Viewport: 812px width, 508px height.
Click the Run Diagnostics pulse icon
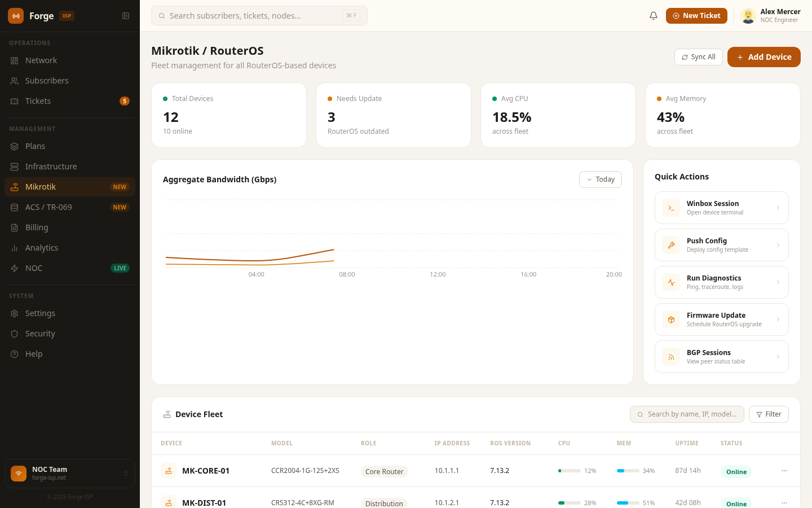(x=671, y=282)
